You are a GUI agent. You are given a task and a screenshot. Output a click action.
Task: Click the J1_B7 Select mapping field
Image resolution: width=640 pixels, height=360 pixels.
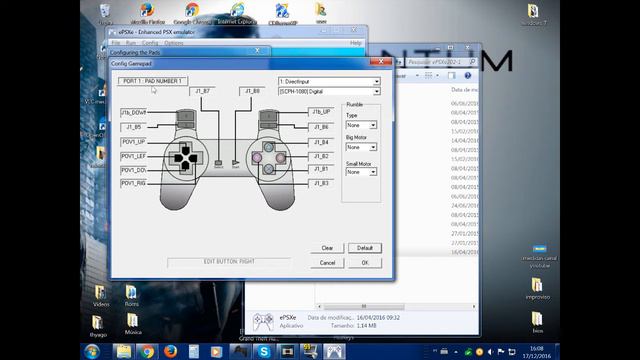coord(202,91)
